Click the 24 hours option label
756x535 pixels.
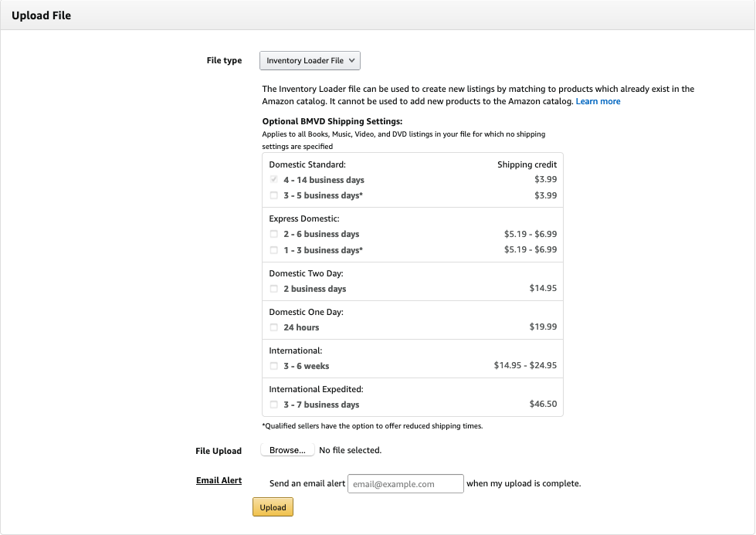(301, 327)
